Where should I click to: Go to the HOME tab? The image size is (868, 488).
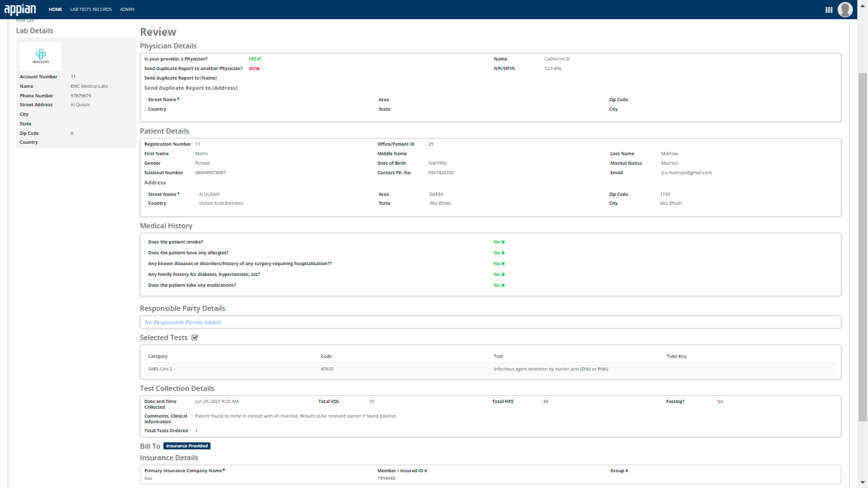coord(55,9)
